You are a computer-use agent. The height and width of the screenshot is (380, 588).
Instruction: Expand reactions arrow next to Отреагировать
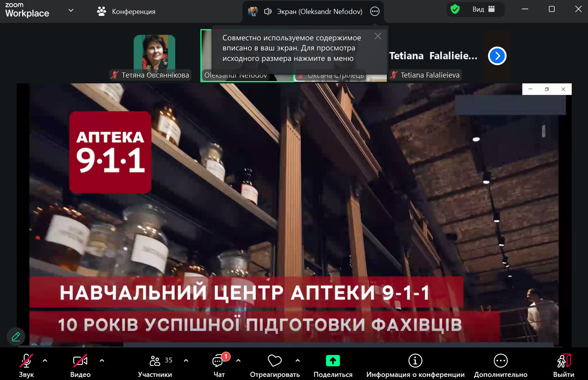(298, 361)
